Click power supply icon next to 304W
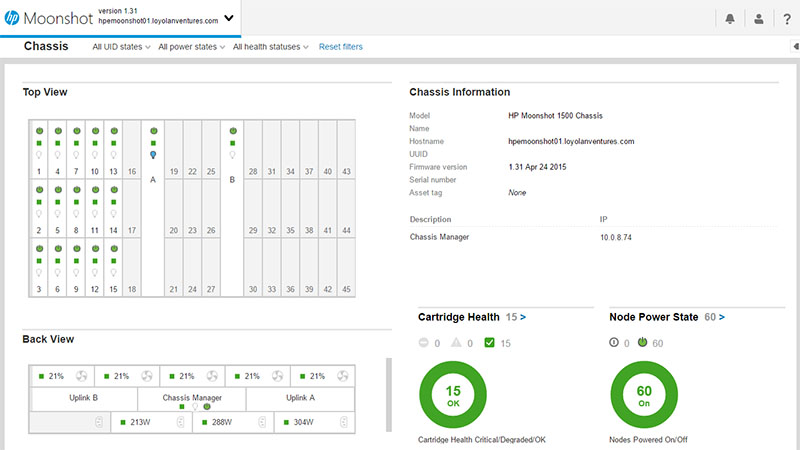 [342, 422]
